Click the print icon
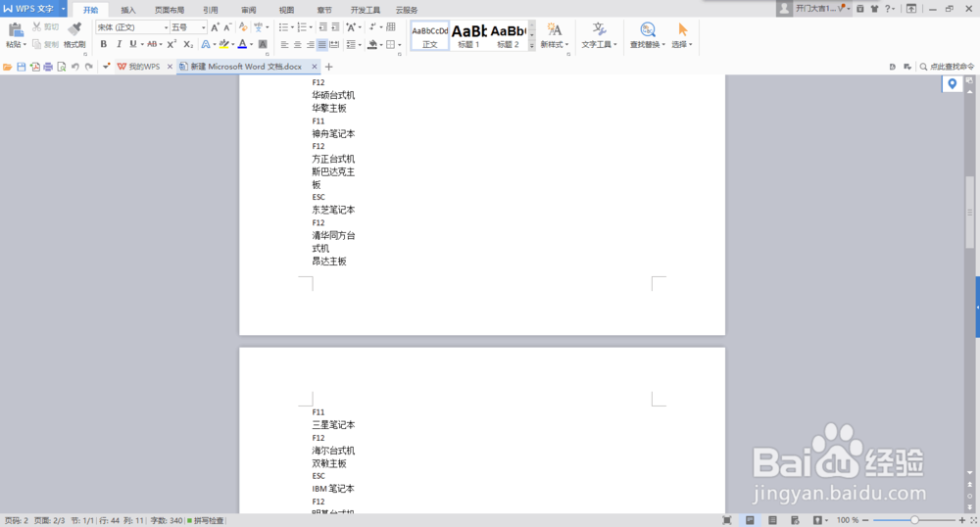The height and width of the screenshot is (527, 980). 47,67
